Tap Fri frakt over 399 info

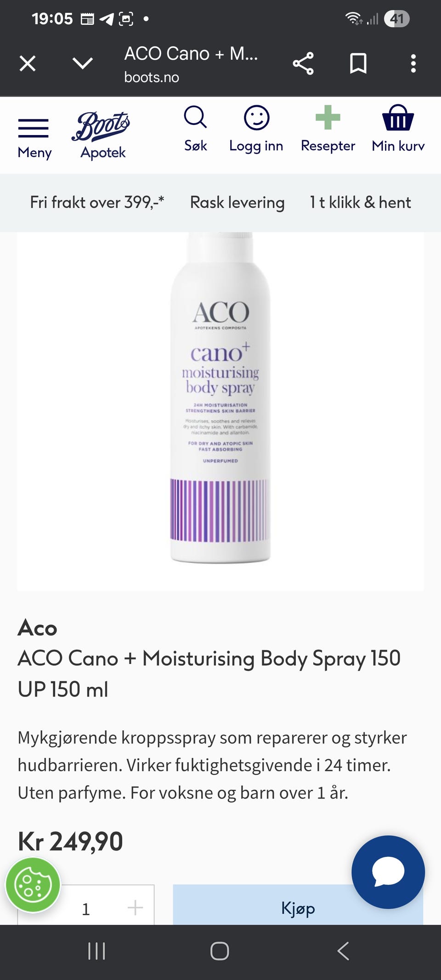point(97,202)
